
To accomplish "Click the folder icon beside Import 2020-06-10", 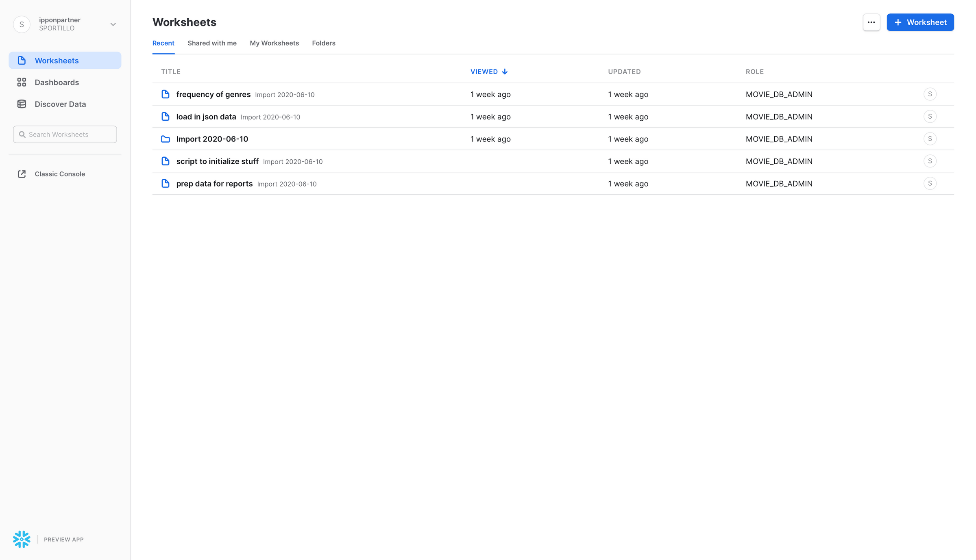I will [x=166, y=139].
